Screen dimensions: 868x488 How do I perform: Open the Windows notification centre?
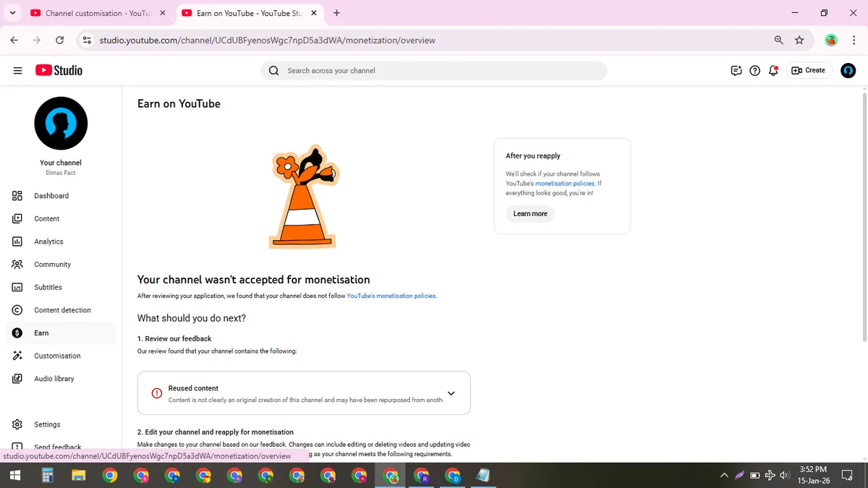(847, 475)
